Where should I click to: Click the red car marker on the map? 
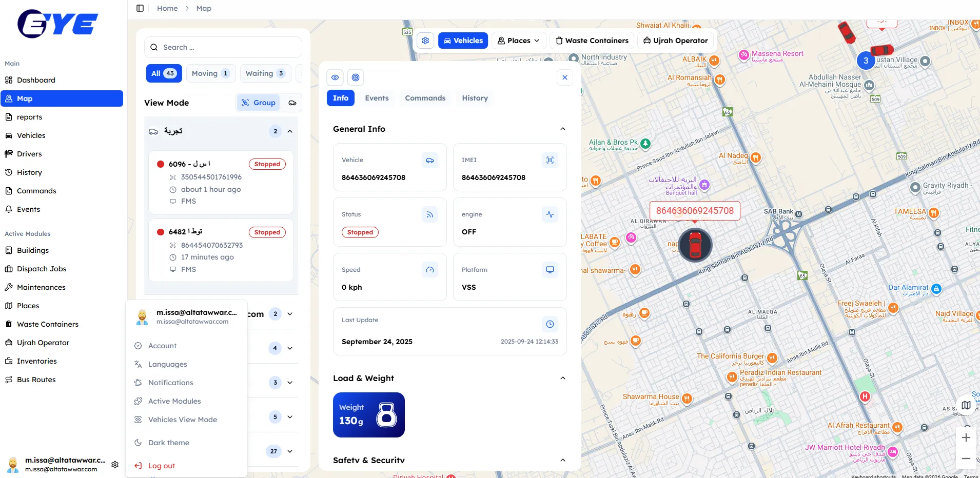pyautogui.click(x=695, y=245)
